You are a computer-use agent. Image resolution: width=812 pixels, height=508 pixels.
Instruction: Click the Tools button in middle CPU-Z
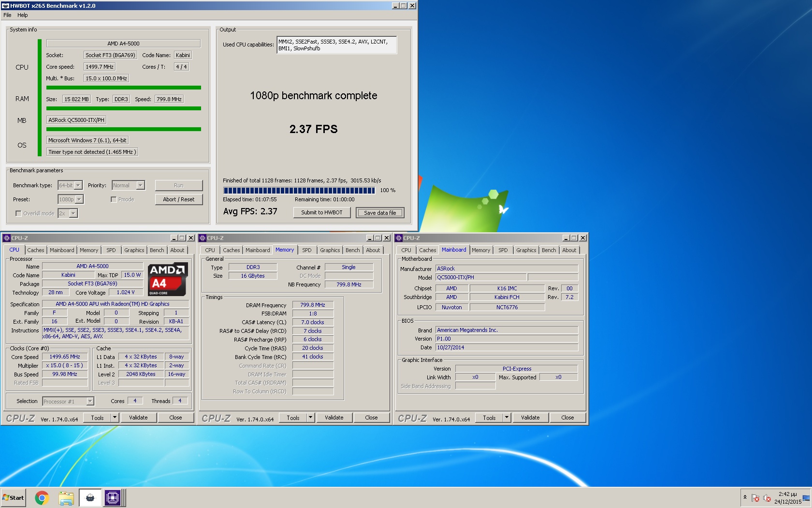pyautogui.click(x=293, y=418)
